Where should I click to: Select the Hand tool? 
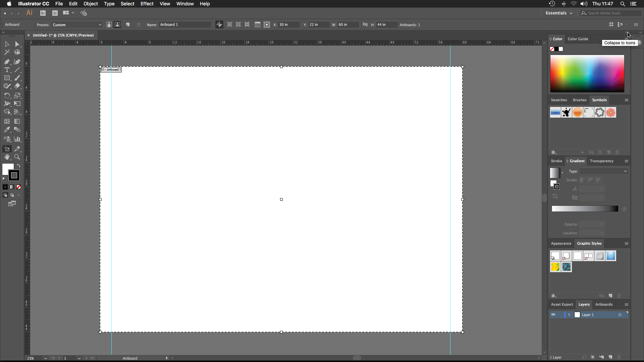(x=7, y=157)
